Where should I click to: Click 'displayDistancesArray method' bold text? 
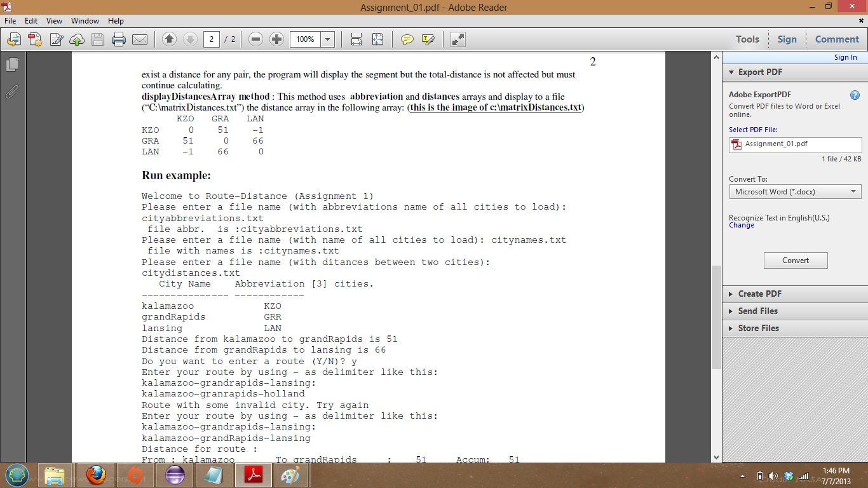(205, 97)
